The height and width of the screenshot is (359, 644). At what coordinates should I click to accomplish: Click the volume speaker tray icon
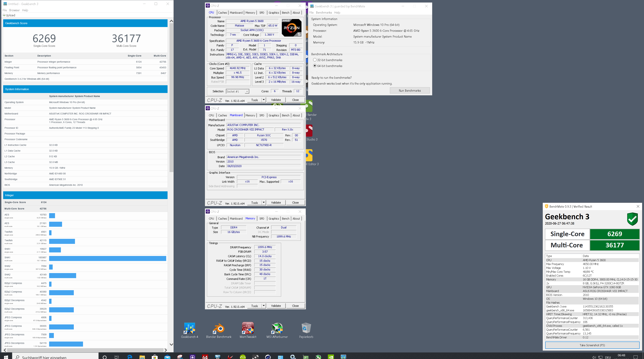[594, 357]
